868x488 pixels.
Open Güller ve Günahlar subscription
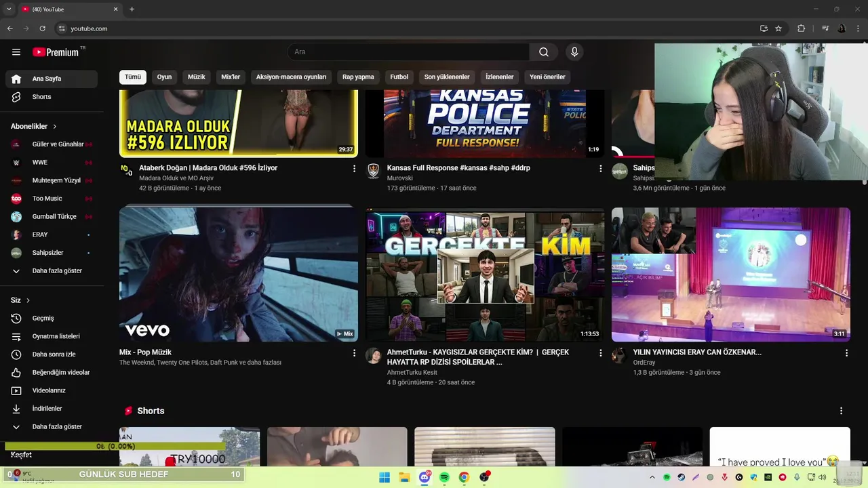(x=52, y=144)
